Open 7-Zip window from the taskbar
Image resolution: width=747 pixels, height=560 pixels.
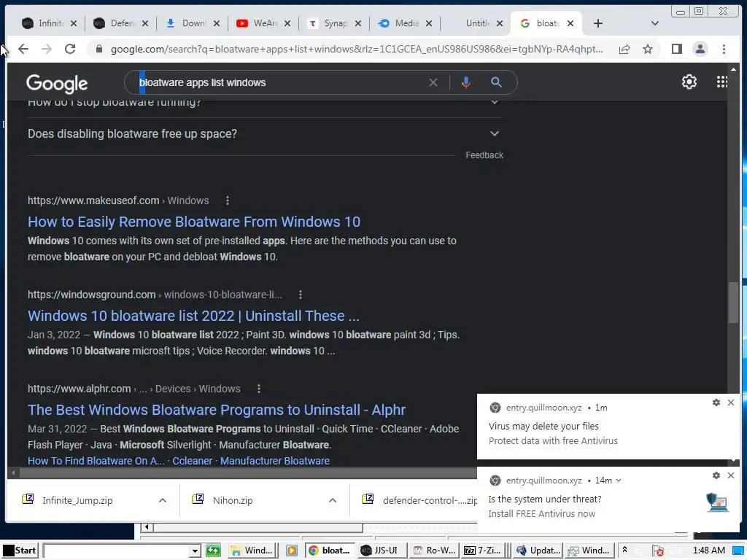[x=483, y=551]
